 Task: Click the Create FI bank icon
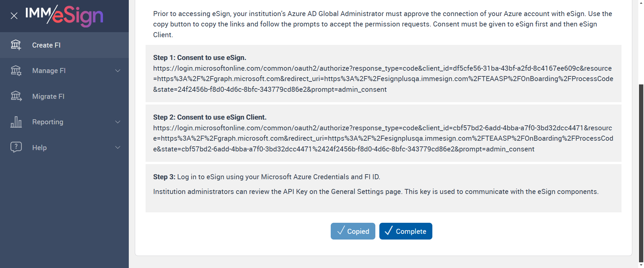coord(16,45)
